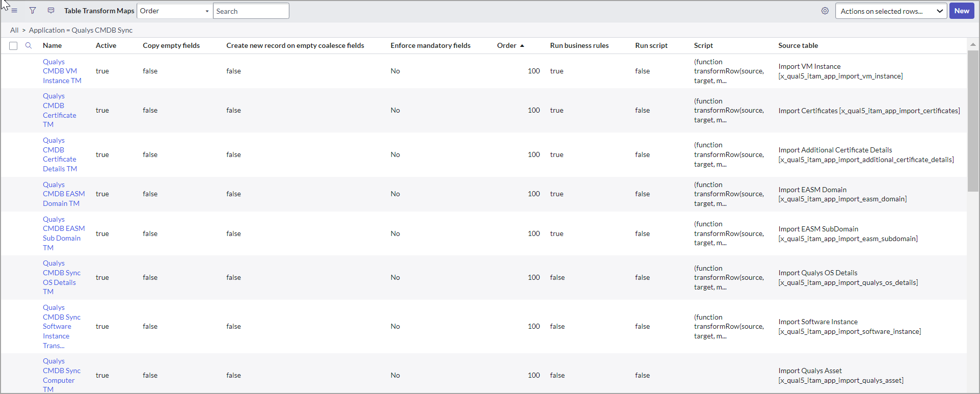Viewport: 980px width, 394px height.
Task: Sort by Create new record on empty coalesce fields
Action: (295, 45)
